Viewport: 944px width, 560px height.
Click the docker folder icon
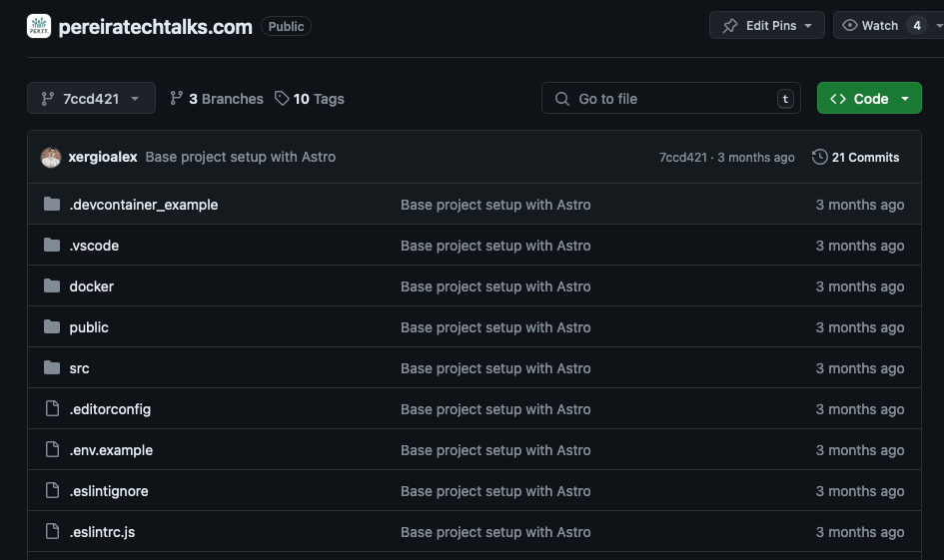tap(52, 286)
